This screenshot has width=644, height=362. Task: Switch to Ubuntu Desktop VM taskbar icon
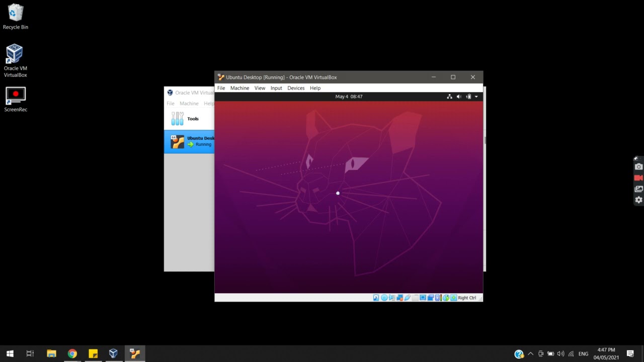click(134, 353)
